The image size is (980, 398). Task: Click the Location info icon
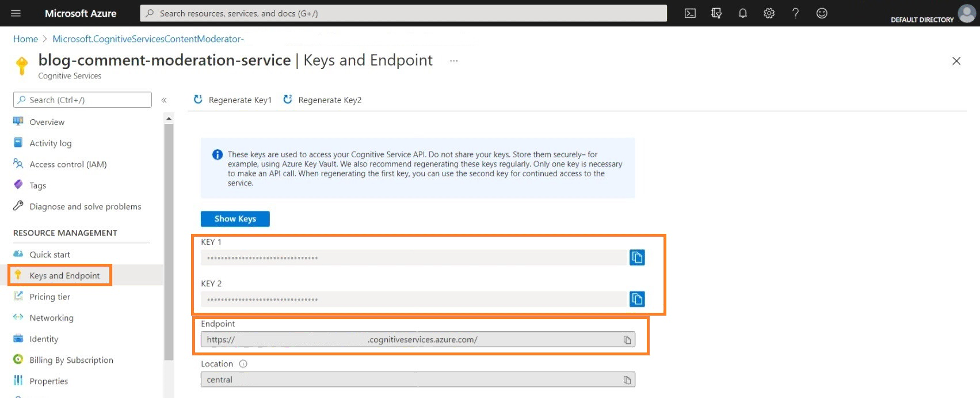click(243, 364)
